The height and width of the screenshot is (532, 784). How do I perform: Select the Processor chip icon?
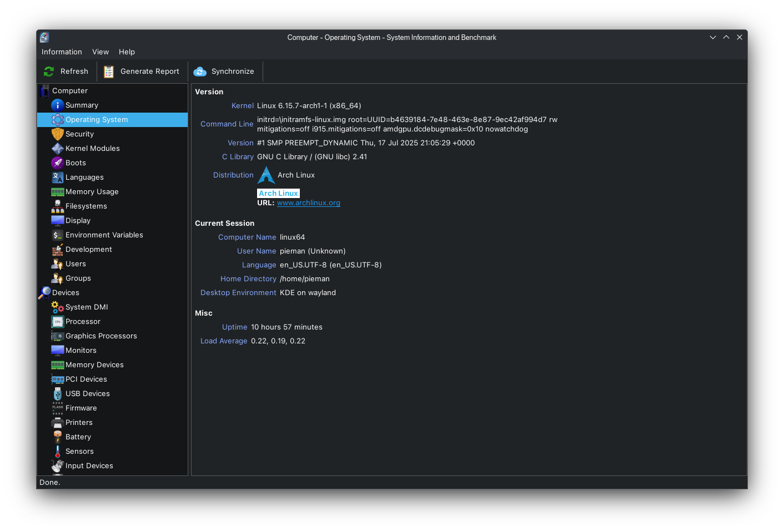pyautogui.click(x=57, y=321)
